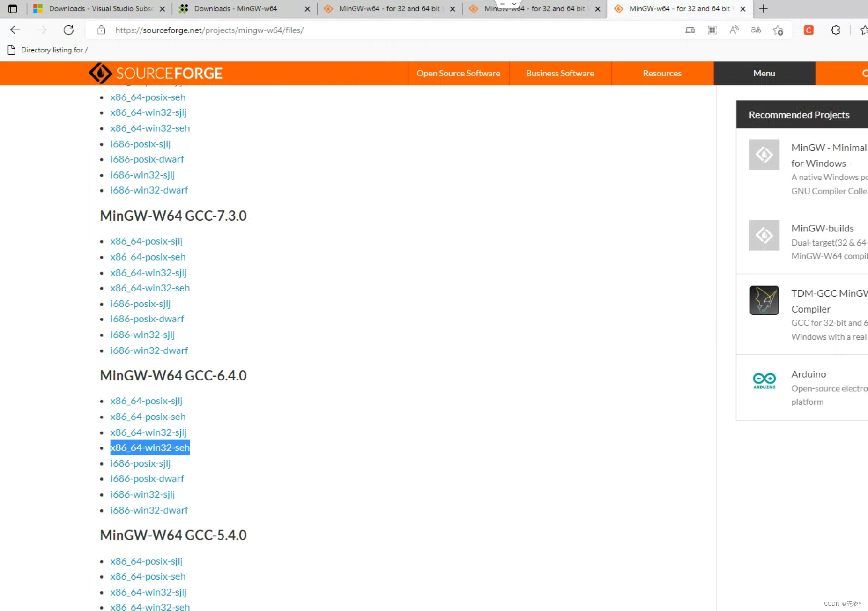Open i686-win32-sjlj under GCC-6.4.0
The height and width of the screenshot is (611, 868).
point(142,494)
